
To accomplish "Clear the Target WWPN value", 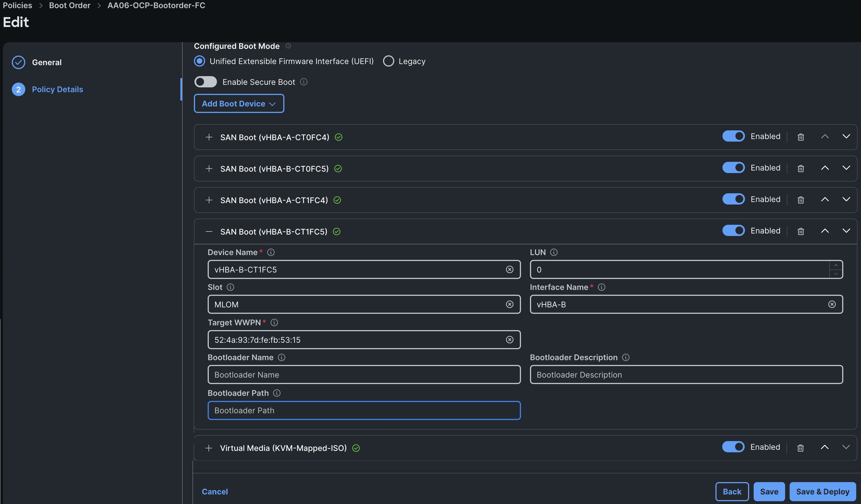I will [x=510, y=340].
